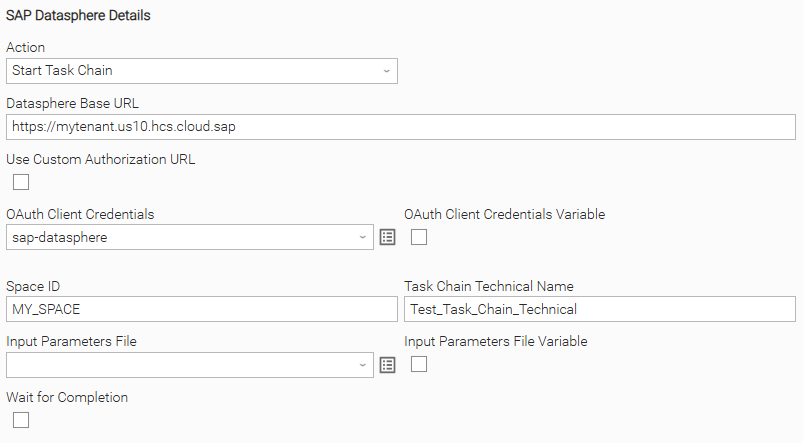Click the Input Parameters File label

click(x=72, y=342)
